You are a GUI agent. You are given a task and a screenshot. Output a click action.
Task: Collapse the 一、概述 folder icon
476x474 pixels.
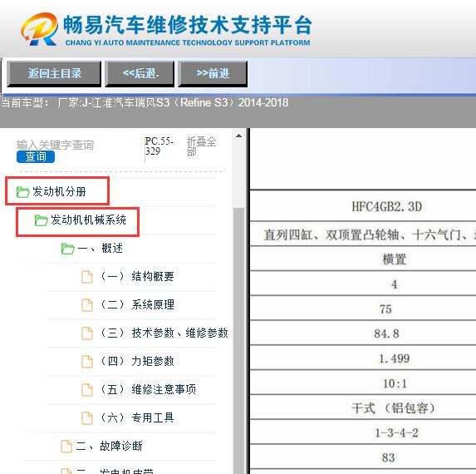point(67,249)
